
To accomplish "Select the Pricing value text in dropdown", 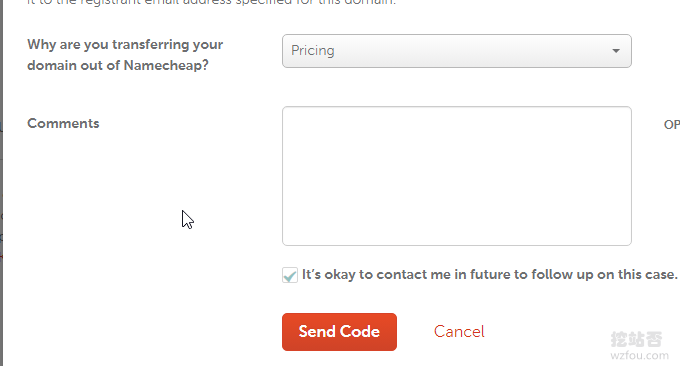I will (313, 51).
